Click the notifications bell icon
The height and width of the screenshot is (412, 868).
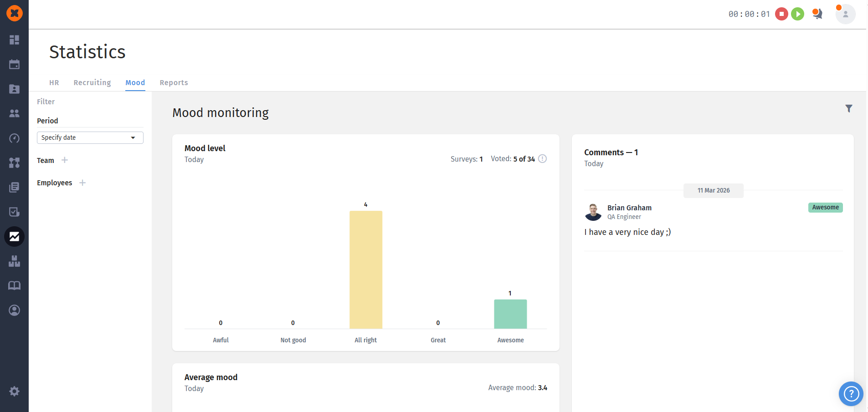(x=817, y=14)
